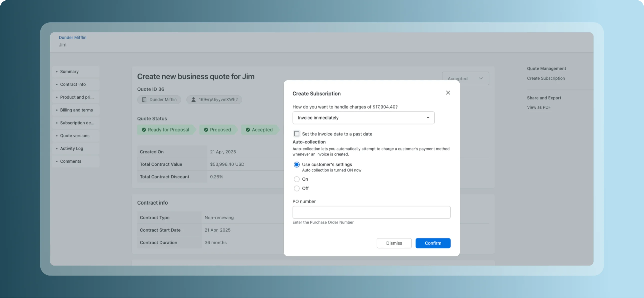Click the PO number input field
Screen dimensions: 644x298
tap(371, 212)
